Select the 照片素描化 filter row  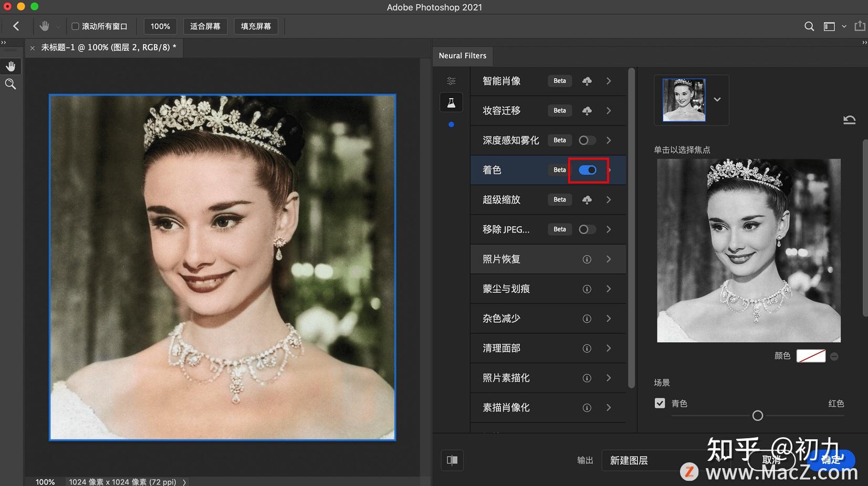click(548, 378)
